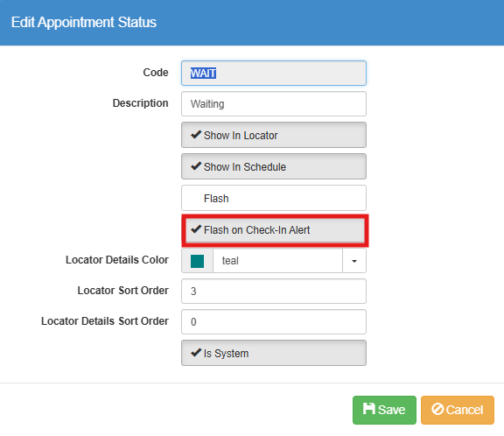
Task: Click the Locator Details Color label
Action: 117,260
